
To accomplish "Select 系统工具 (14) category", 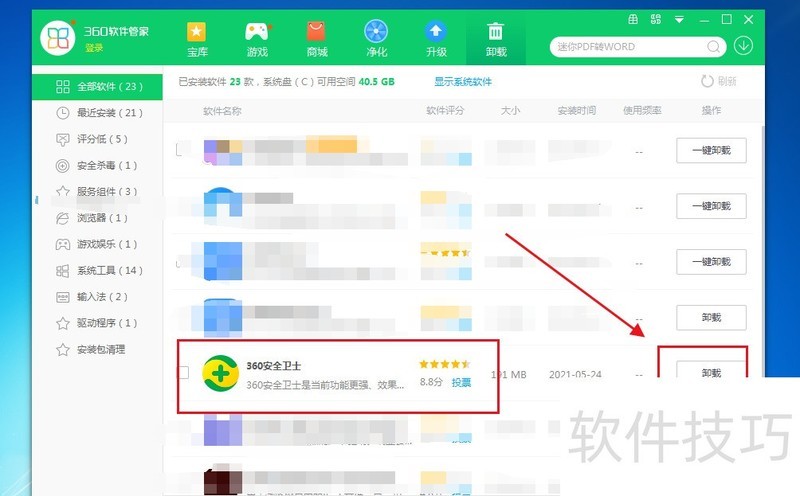I will pyautogui.click(x=97, y=270).
